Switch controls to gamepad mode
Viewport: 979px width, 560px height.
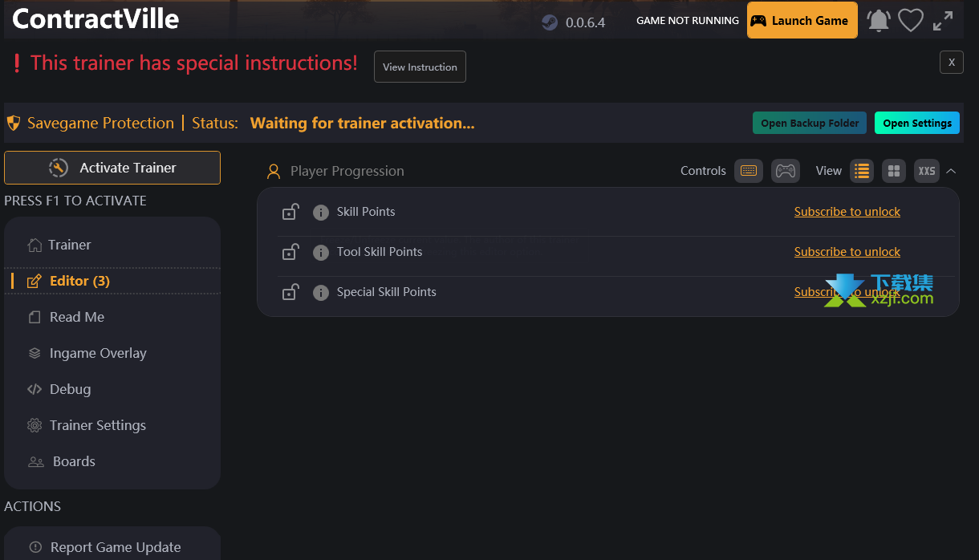(786, 171)
